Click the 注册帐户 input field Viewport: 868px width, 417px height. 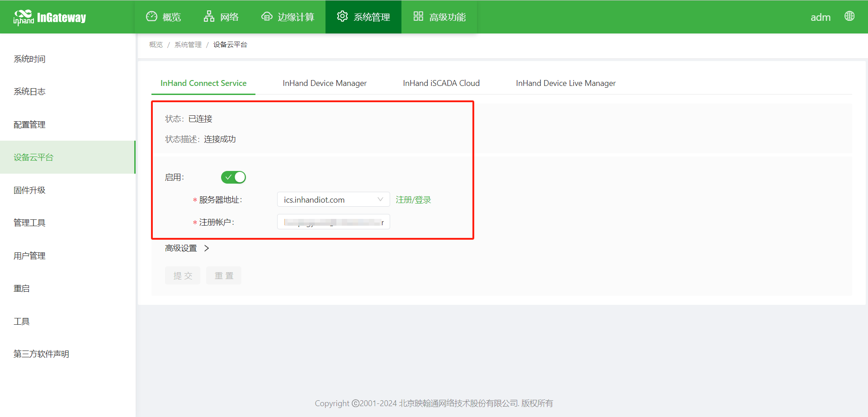[x=334, y=222]
